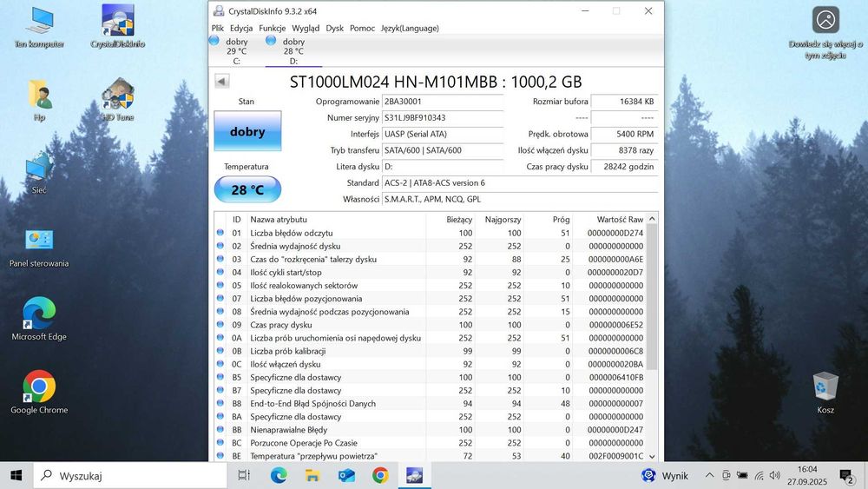868x489 pixels.
Task: Click Dowiedz się więcej o tym zdjęciu icon
Action: [x=825, y=32]
